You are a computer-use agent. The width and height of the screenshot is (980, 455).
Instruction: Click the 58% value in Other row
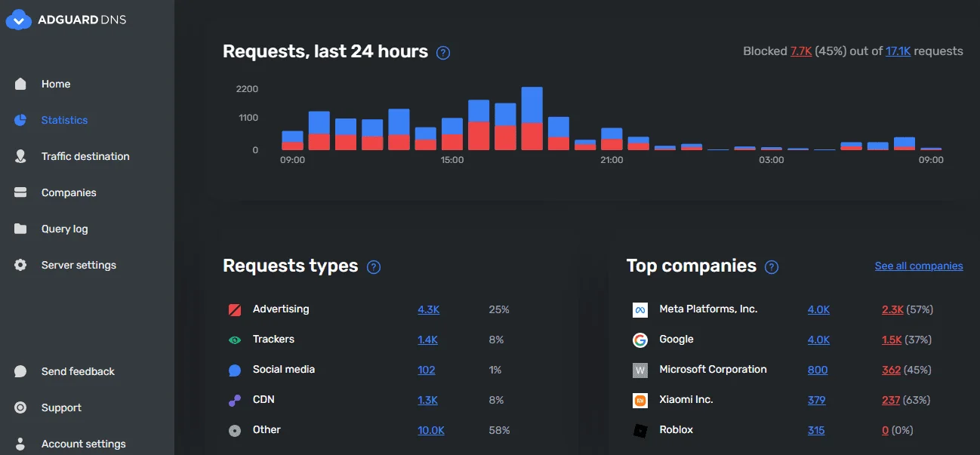click(x=499, y=430)
